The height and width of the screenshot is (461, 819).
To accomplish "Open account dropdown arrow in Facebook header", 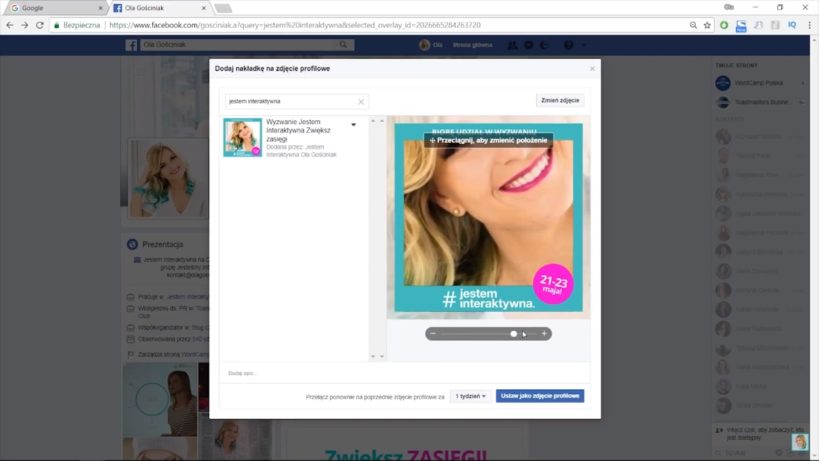I will coord(583,45).
